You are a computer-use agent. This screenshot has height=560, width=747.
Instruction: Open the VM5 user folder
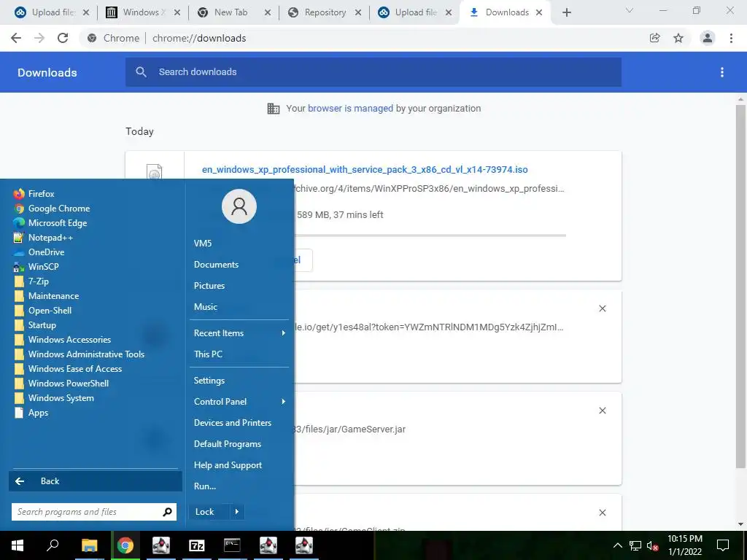pos(203,244)
